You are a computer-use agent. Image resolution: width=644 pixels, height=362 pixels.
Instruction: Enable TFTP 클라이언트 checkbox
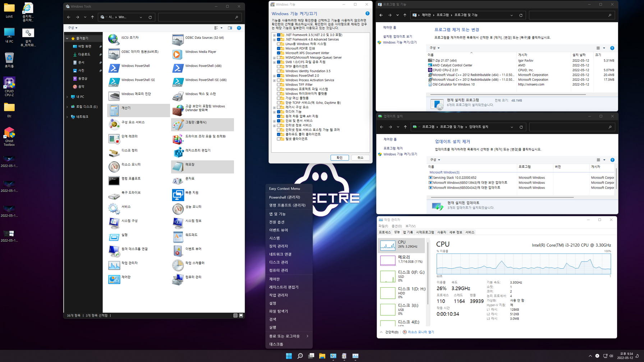point(279,66)
